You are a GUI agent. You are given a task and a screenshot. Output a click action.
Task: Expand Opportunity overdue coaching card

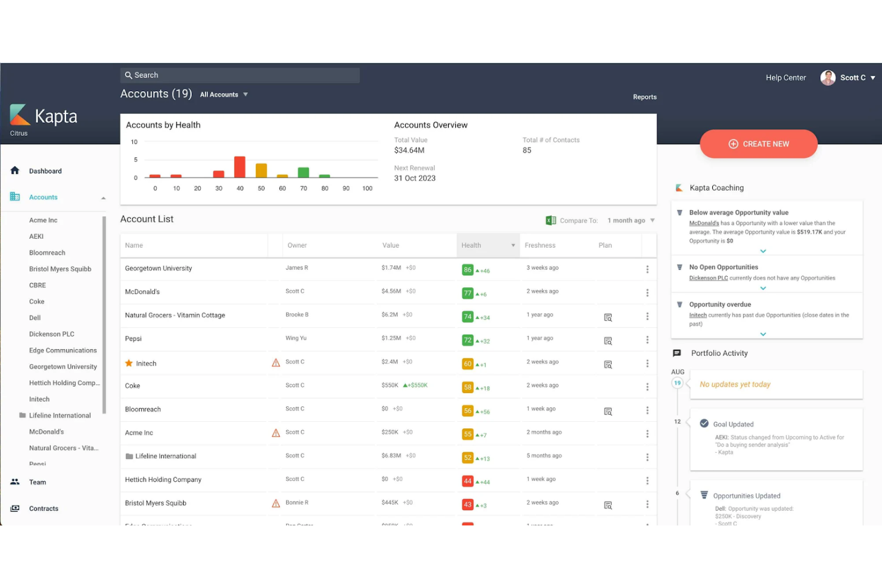click(763, 334)
